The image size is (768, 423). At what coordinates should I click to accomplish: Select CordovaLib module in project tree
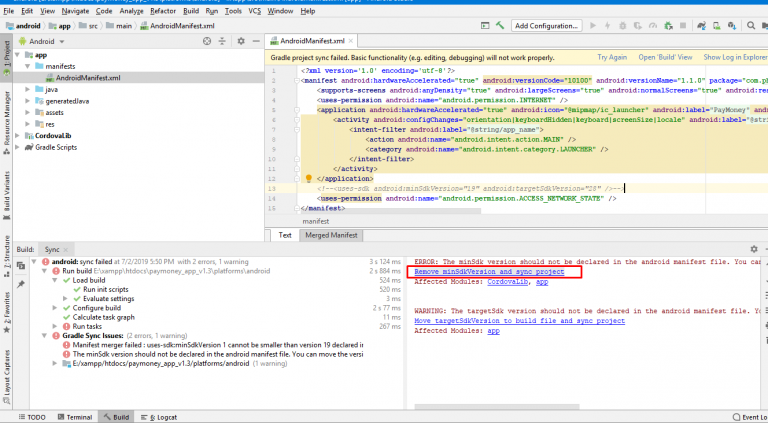pos(53,135)
